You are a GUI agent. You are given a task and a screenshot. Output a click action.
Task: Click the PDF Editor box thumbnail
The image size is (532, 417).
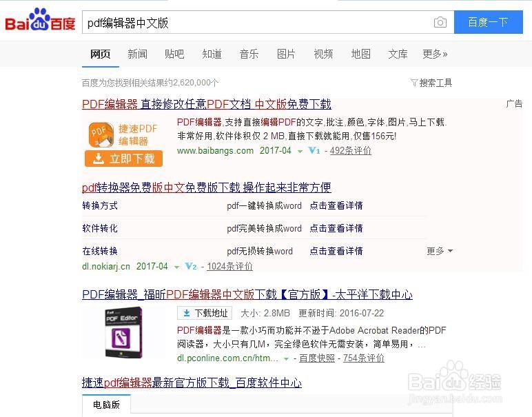coord(123,332)
